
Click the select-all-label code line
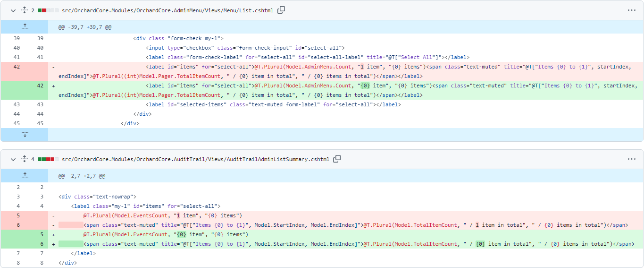308,57
